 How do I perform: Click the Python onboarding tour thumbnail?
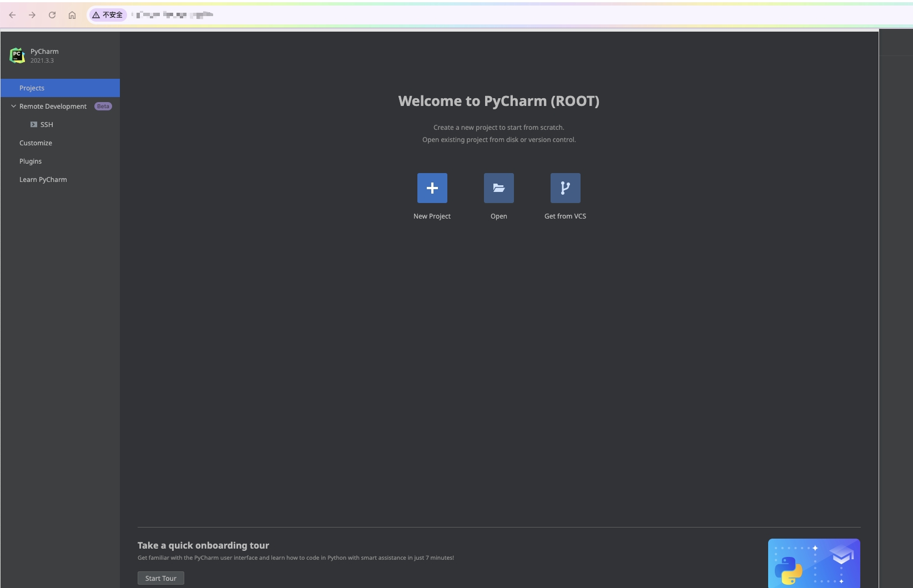point(814,563)
